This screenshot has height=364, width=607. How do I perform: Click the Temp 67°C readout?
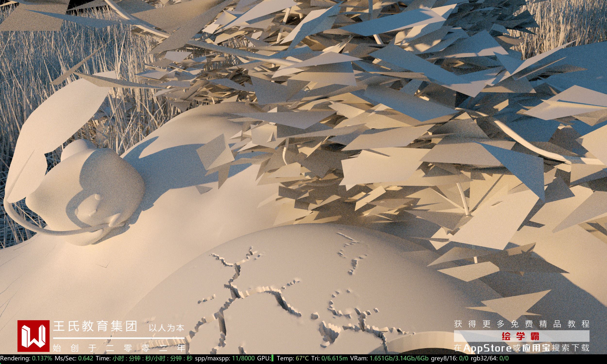(302, 358)
